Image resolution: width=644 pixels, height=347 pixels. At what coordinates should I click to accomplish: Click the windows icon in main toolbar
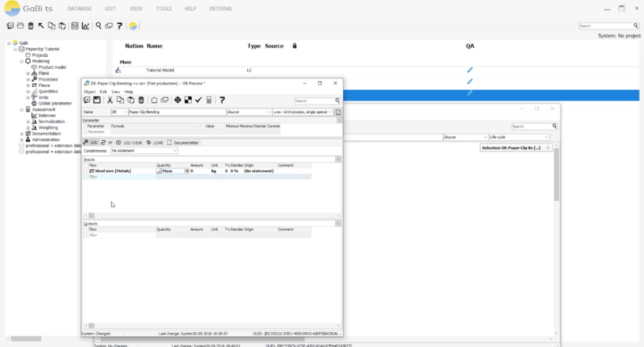(109, 26)
